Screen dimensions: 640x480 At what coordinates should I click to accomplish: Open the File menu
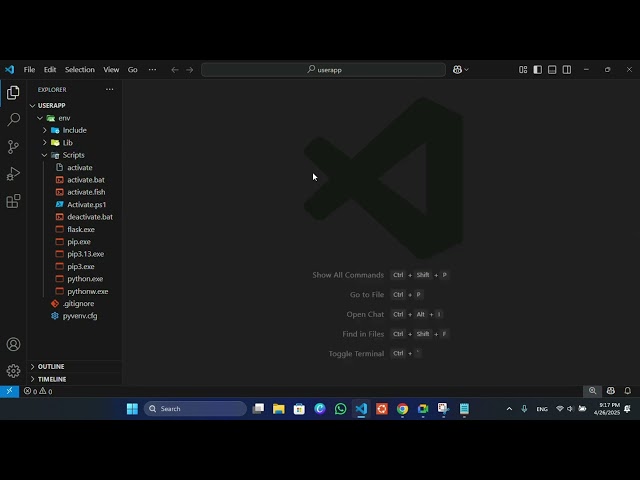pyautogui.click(x=29, y=70)
